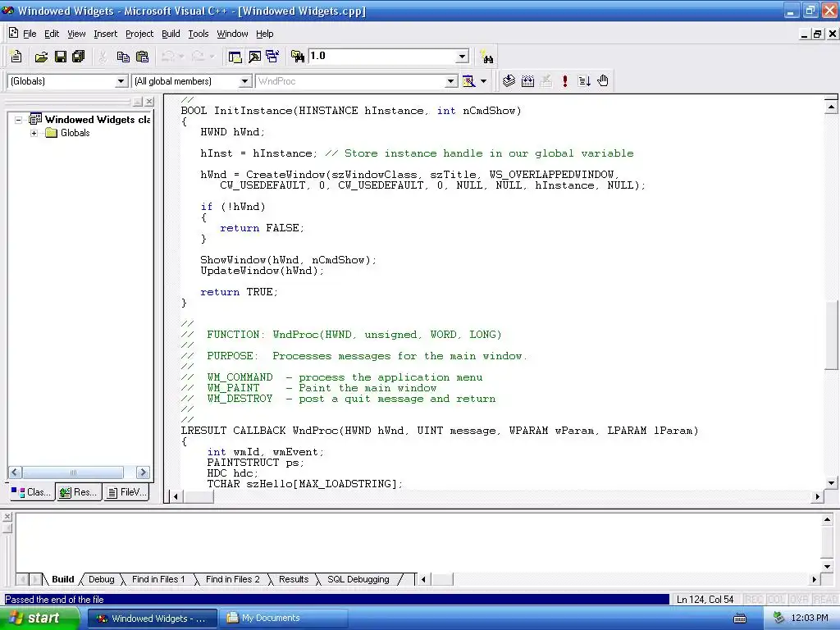Click the Find text input field

click(382, 57)
